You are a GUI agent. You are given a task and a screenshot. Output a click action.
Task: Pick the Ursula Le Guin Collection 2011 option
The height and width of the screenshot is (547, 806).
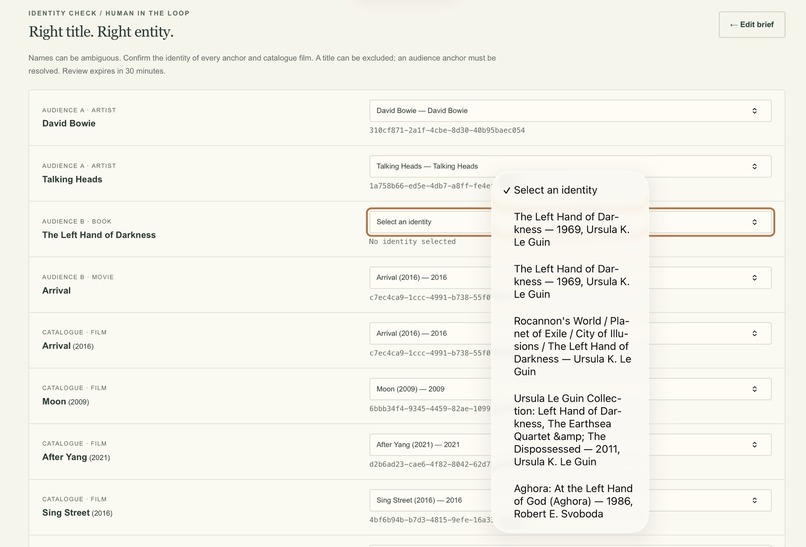570,430
